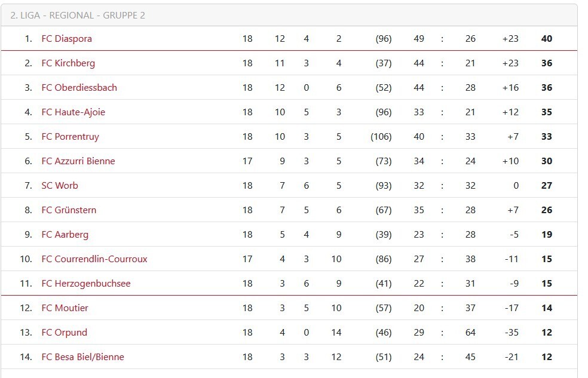
Task: Click FC Diaspora's 40 points total
Action: pyautogui.click(x=546, y=39)
